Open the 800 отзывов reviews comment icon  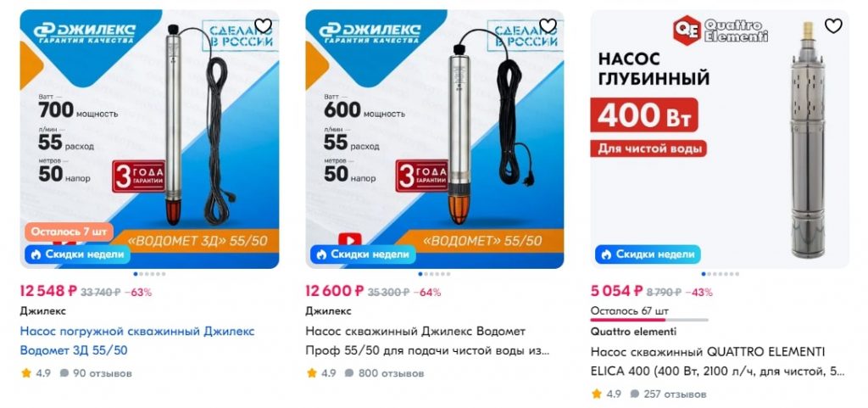point(349,373)
